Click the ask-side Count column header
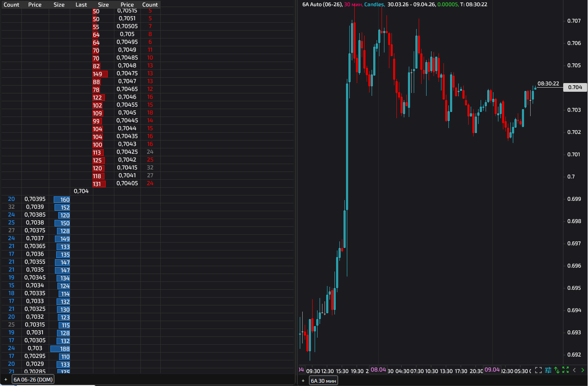 point(150,5)
